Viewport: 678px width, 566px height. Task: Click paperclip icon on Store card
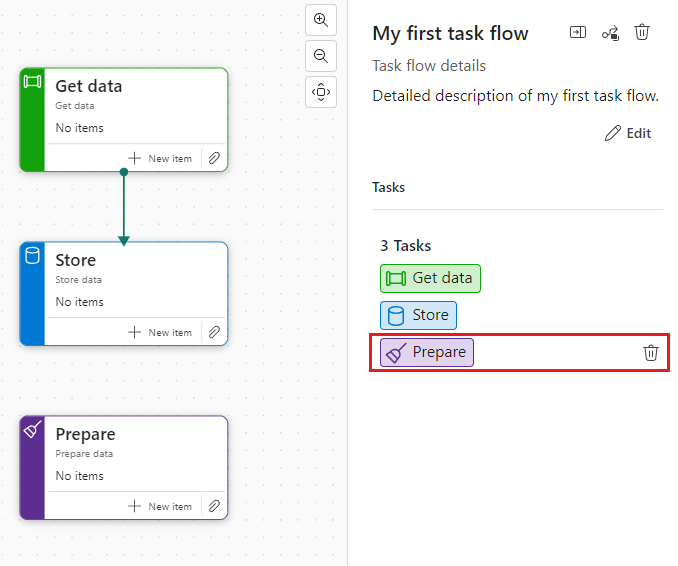[x=214, y=332]
